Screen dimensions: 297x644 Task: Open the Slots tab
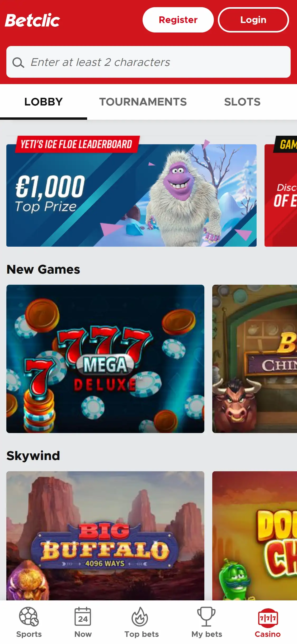[x=242, y=102]
